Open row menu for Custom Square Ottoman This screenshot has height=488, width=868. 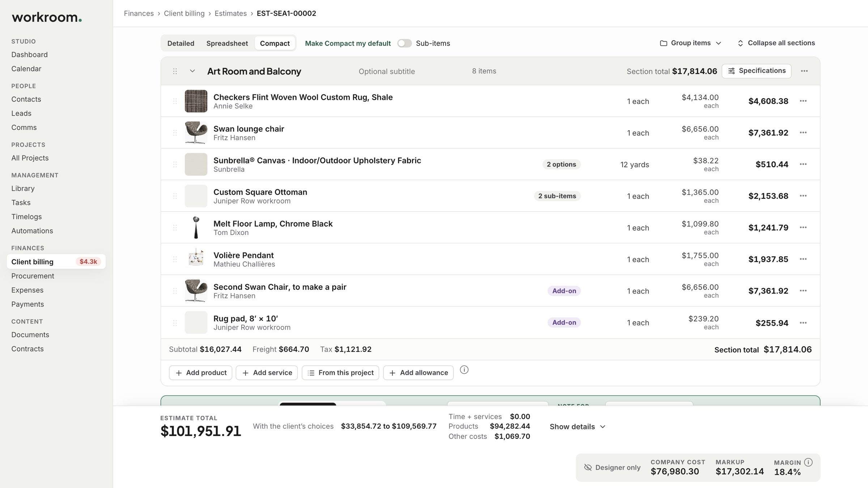click(x=803, y=196)
